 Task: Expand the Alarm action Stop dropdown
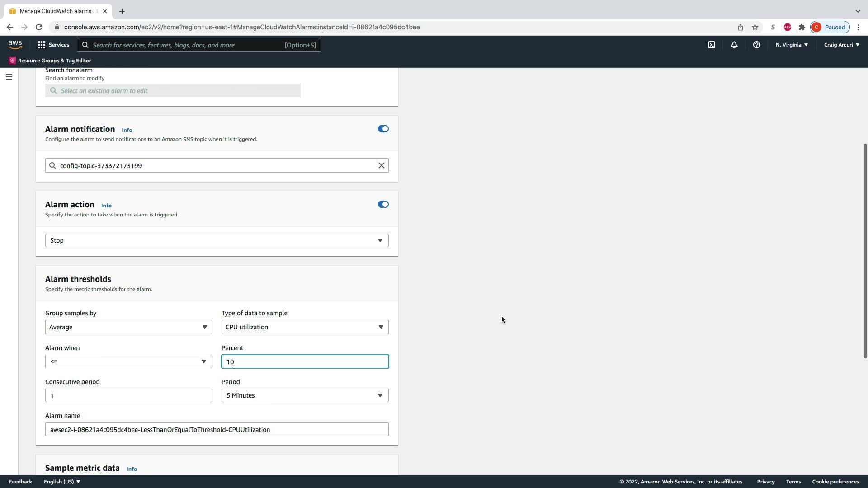point(217,240)
